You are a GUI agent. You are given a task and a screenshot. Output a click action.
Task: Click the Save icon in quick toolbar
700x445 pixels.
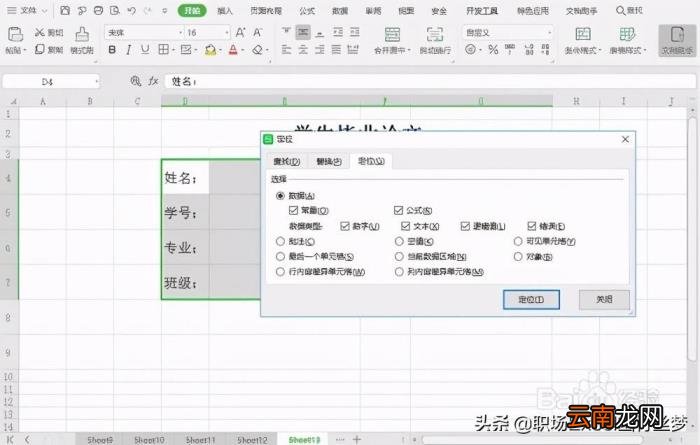pyautogui.click(x=65, y=10)
